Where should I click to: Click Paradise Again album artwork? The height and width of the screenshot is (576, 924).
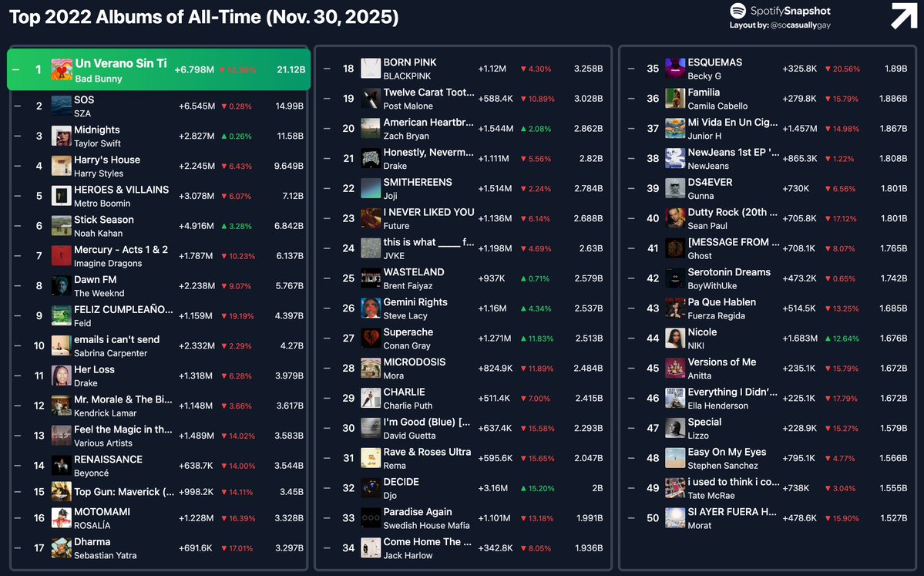371,518
